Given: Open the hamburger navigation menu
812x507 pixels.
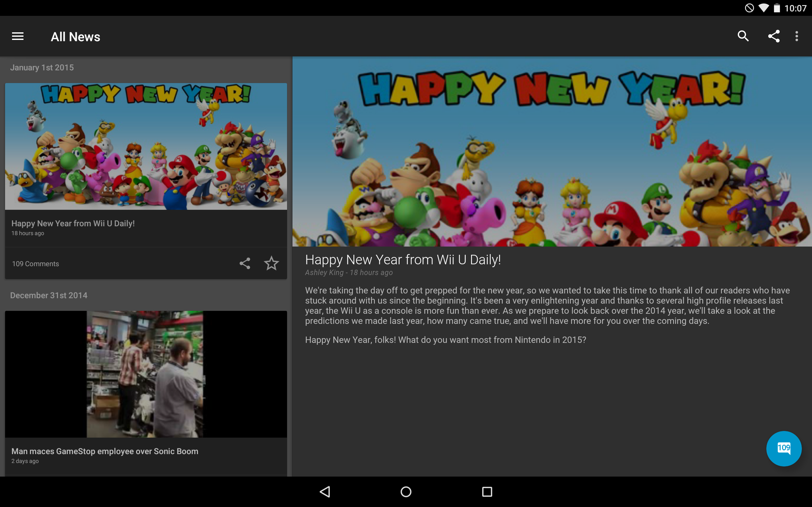Looking at the screenshot, I should pyautogui.click(x=18, y=36).
